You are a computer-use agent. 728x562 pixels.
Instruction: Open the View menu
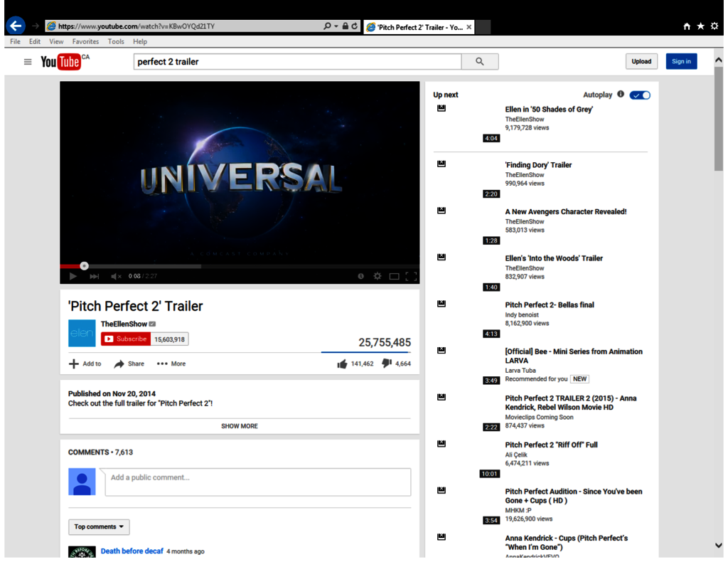pos(56,41)
